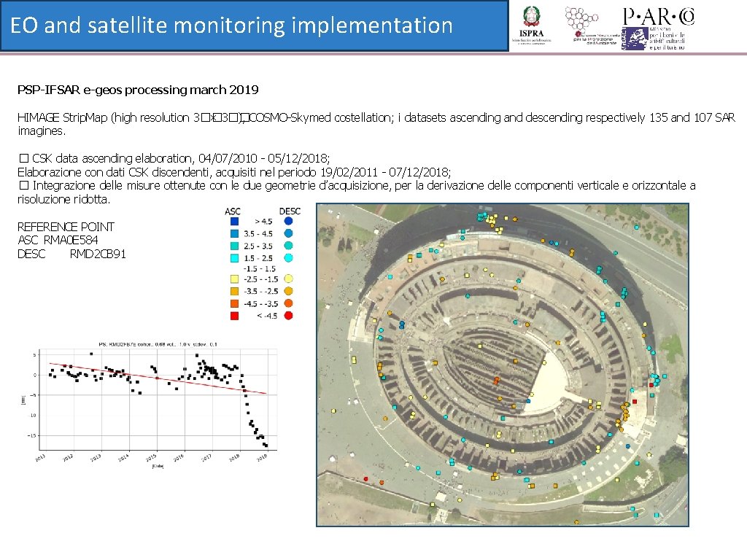The width and height of the screenshot is (747, 560).
Task: Select the ASC -2.5 - -1.5 yellow square
Action: [x=234, y=279]
